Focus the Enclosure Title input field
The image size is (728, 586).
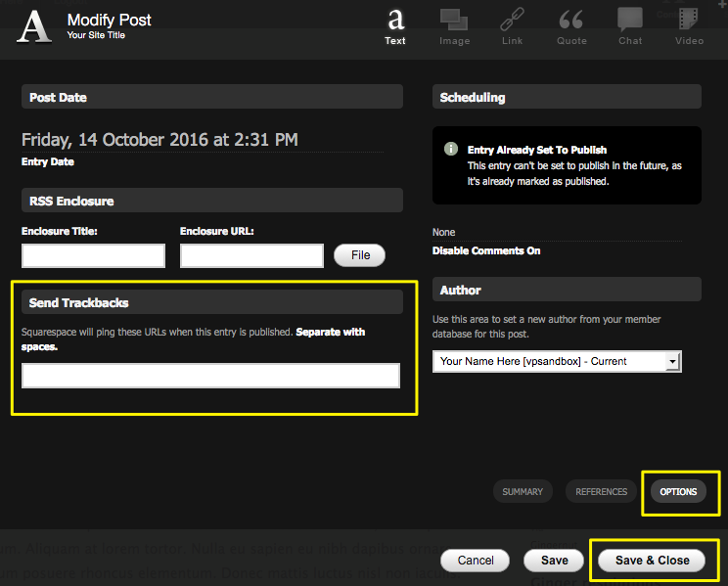click(94, 256)
